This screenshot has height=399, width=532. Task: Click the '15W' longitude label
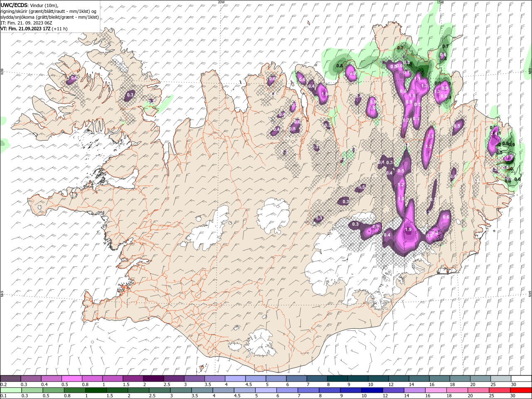pyautogui.click(x=440, y=2)
